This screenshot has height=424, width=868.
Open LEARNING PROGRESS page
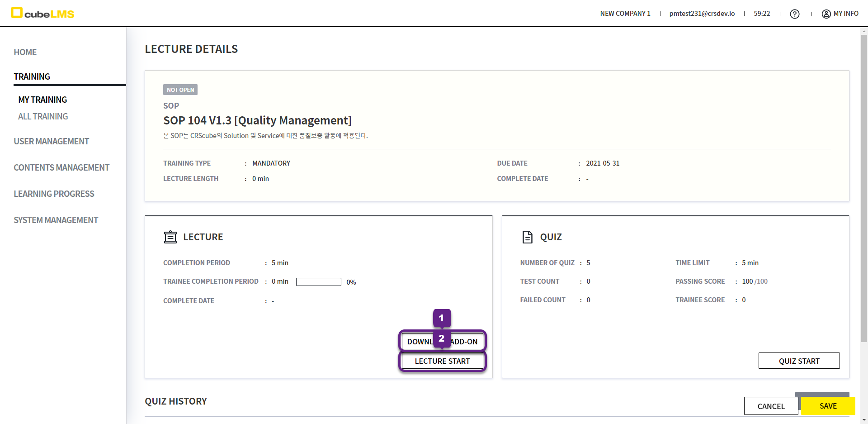(54, 194)
